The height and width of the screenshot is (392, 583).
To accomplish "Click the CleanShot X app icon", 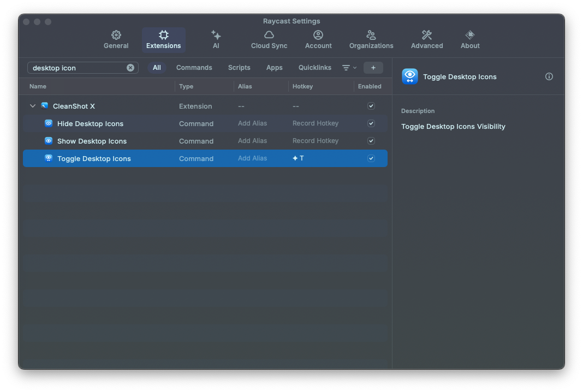I will [44, 105].
